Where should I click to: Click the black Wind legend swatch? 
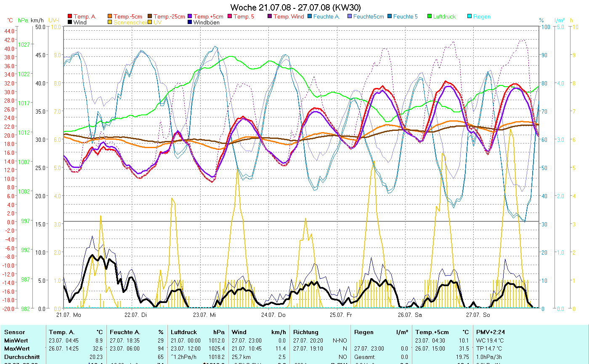point(70,22)
